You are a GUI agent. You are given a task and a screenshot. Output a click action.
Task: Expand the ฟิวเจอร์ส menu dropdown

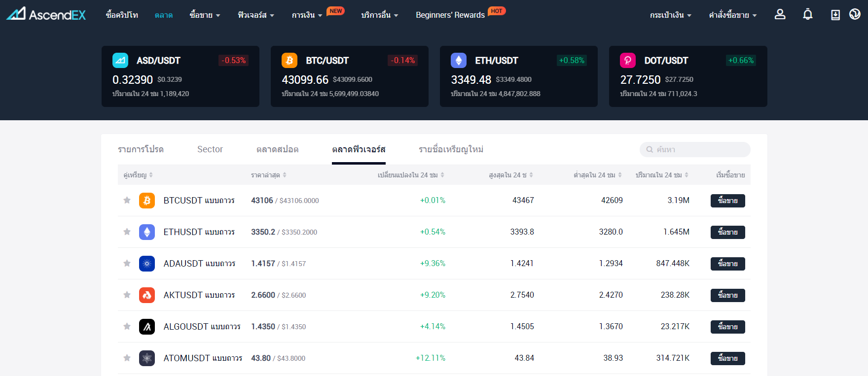[x=256, y=15]
